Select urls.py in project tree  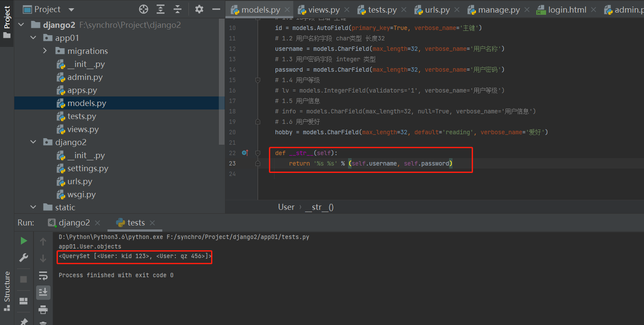80,182
